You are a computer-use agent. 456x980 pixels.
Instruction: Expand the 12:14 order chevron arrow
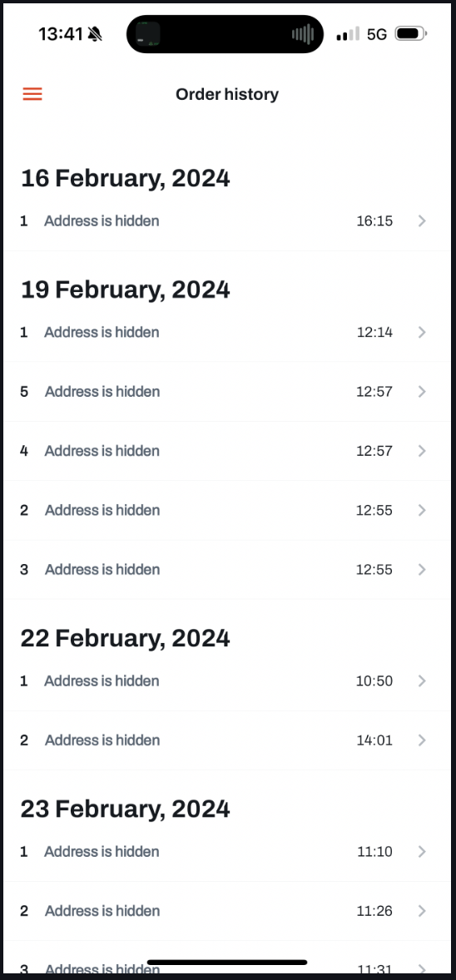coord(422,332)
